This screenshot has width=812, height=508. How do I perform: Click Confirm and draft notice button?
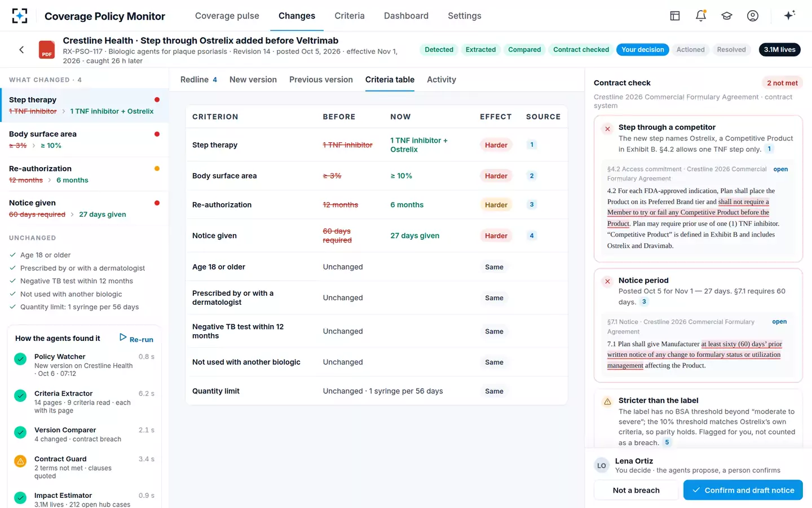[x=743, y=490]
